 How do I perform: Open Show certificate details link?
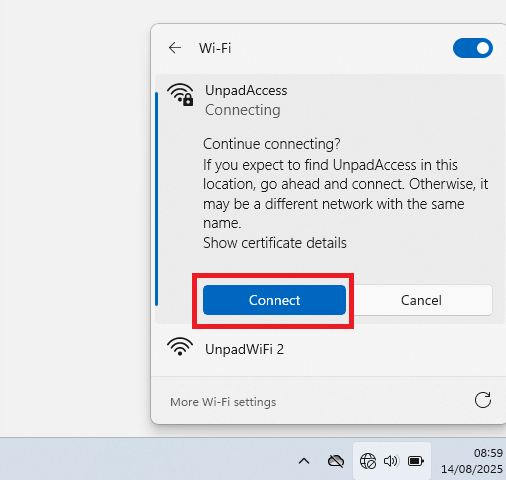275,243
